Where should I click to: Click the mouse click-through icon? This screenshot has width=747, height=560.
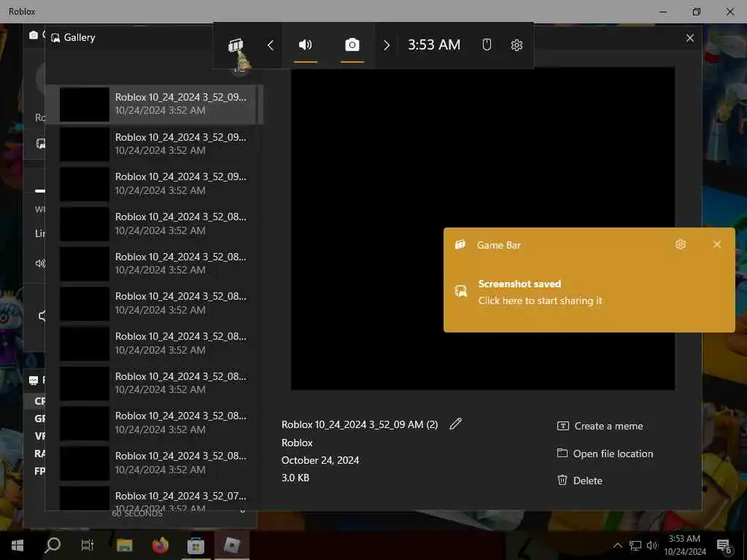[487, 44]
